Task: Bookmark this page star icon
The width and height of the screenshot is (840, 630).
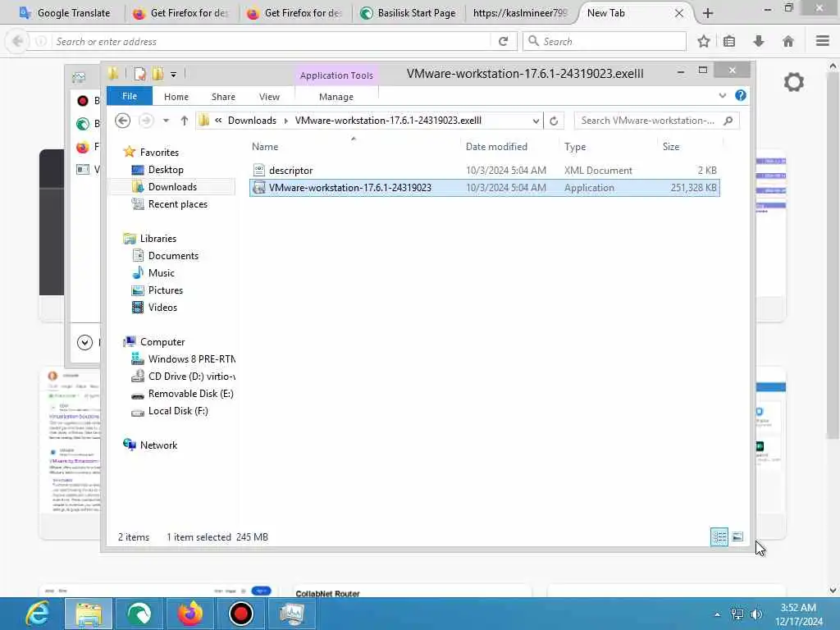Action: (704, 41)
